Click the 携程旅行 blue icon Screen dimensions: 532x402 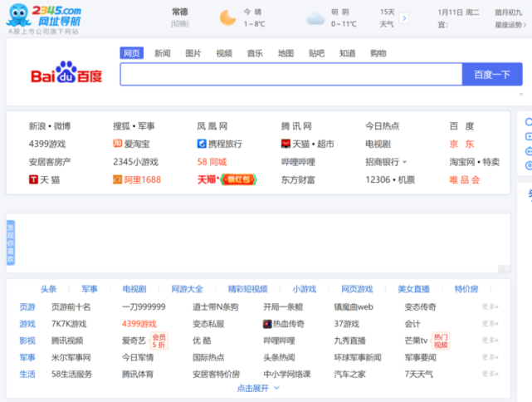(x=202, y=144)
